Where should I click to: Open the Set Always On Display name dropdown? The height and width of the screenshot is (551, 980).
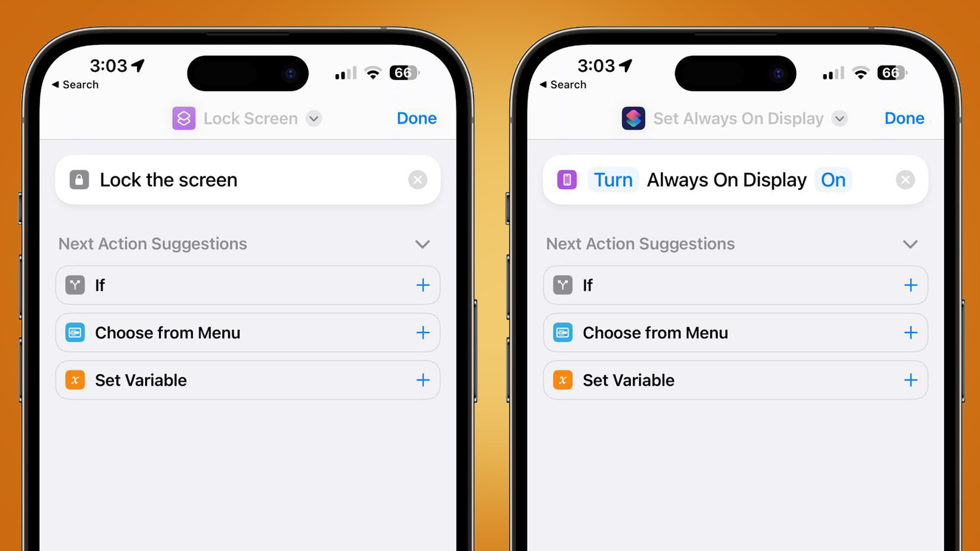tap(840, 119)
